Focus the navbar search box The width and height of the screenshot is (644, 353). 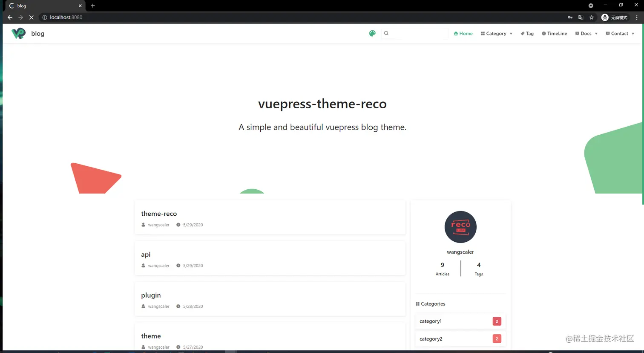415,33
